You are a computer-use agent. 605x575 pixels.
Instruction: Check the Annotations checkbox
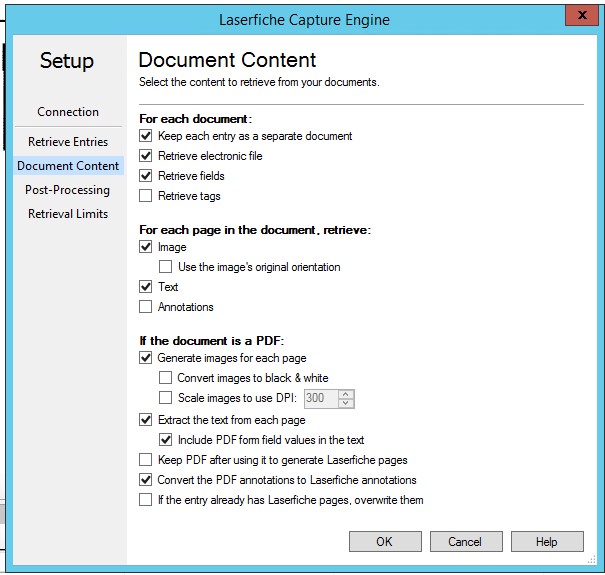coord(146,307)
